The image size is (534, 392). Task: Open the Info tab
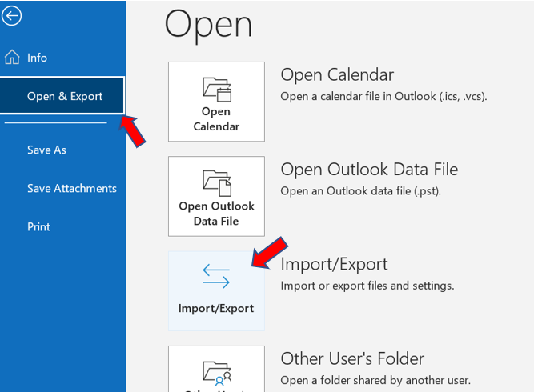[37, 58]
